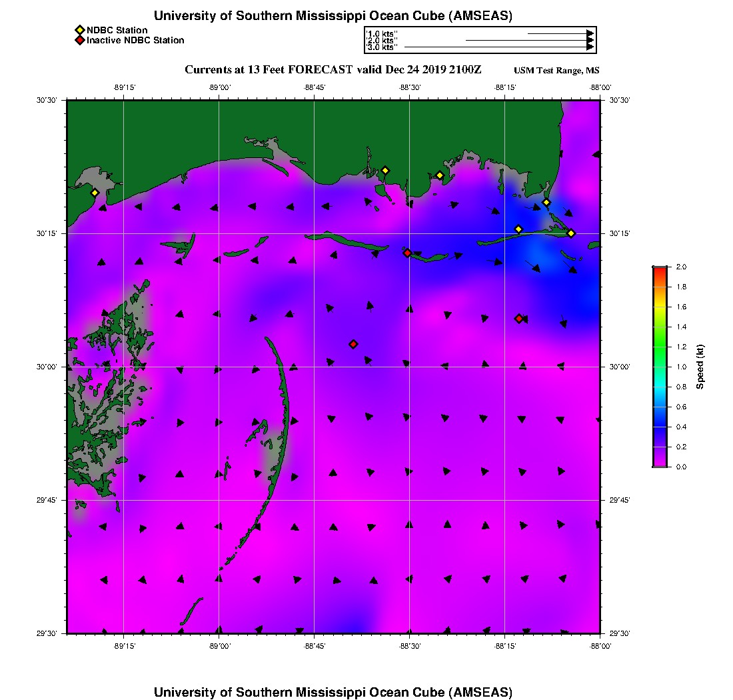The width and height of the screenshot is (733, 700).
Task: Click the 1.0 kts scale arrow label
Action: tap(382, 33)
